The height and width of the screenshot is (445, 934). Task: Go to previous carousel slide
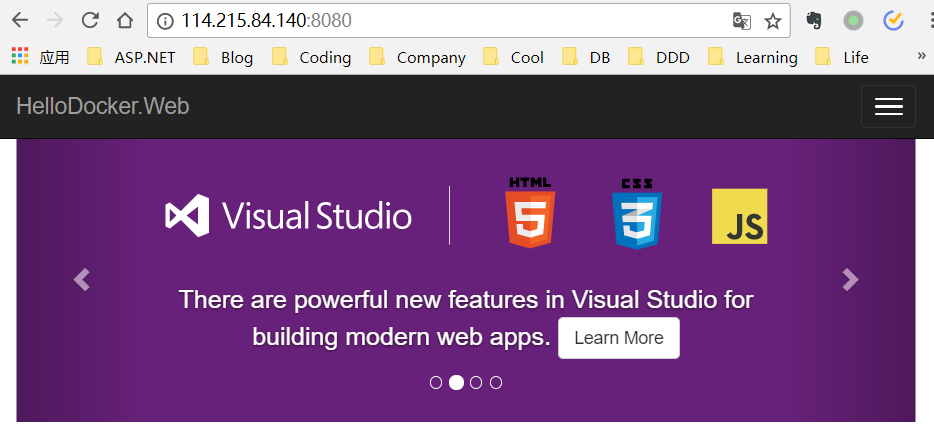click(x=82, y=279)
